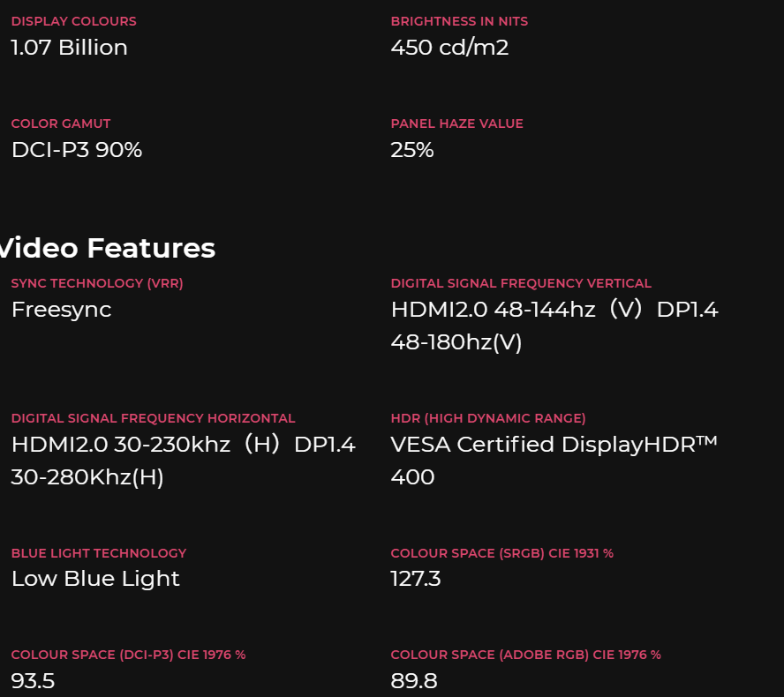Click the Colour Space (Adobe RGB) label
Screen dimensions: 784x697
(x=525, y=655)
